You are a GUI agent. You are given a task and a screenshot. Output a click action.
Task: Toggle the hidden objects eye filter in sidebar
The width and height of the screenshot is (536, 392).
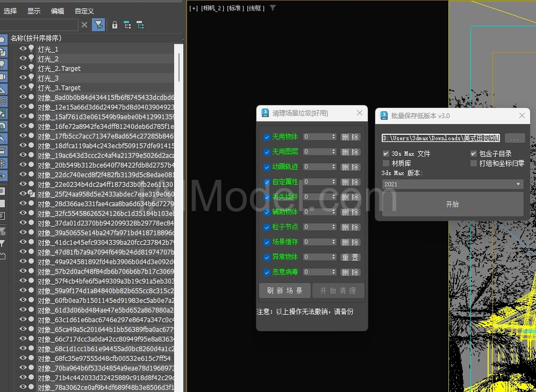[2, 176]
